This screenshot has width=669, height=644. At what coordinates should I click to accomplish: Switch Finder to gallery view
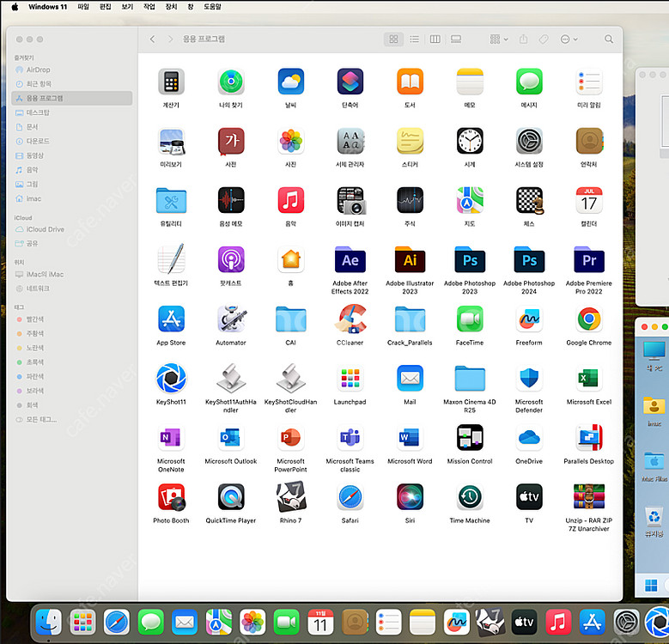(456, 39)
